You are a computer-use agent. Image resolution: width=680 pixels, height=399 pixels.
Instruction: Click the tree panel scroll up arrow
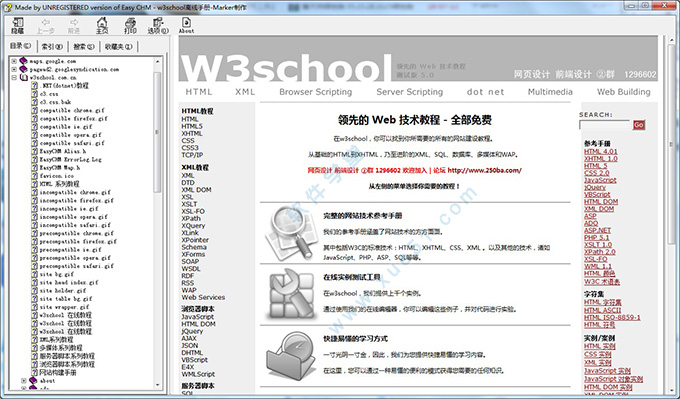point(157,62)
